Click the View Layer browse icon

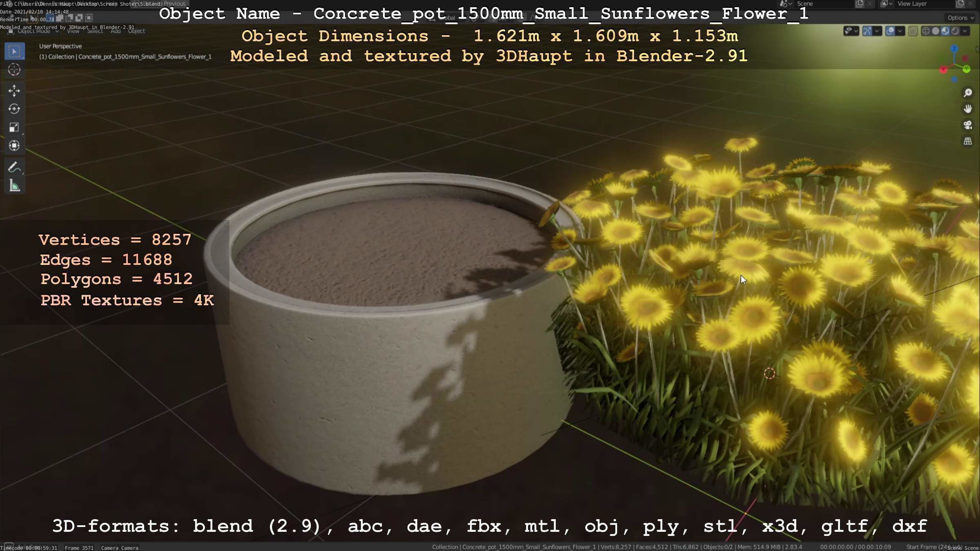coord(886,4)
